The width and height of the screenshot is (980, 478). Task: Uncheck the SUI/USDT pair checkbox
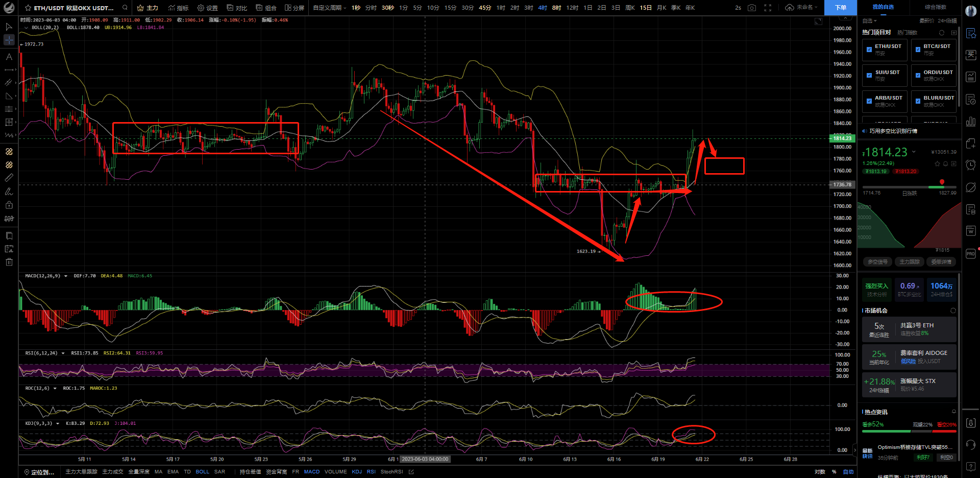point(869,76)
